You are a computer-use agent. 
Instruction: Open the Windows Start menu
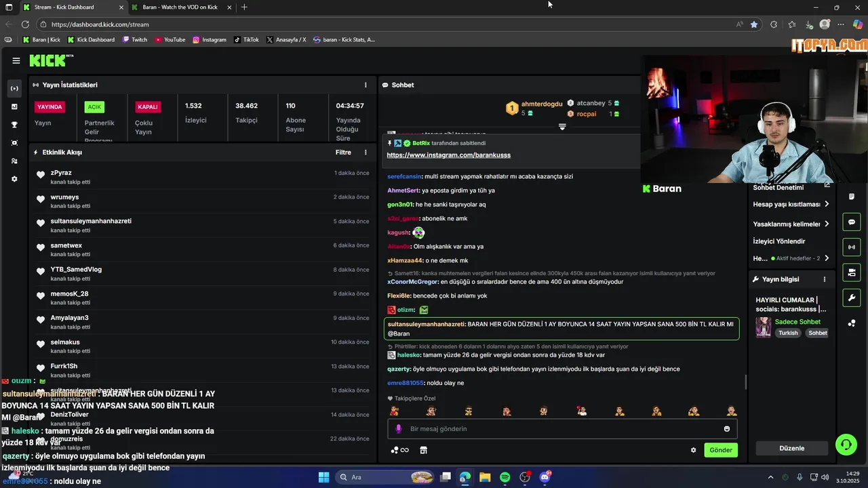tap(323, 477)
